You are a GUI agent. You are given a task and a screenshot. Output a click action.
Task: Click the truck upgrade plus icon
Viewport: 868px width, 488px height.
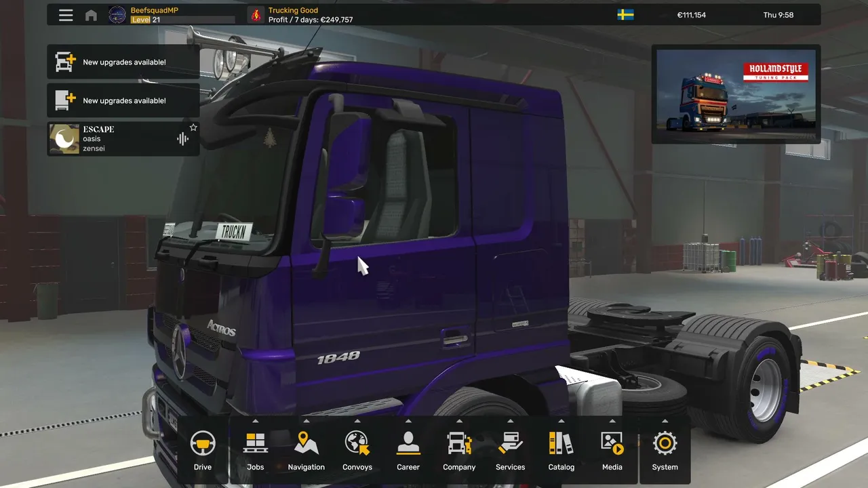64,62
